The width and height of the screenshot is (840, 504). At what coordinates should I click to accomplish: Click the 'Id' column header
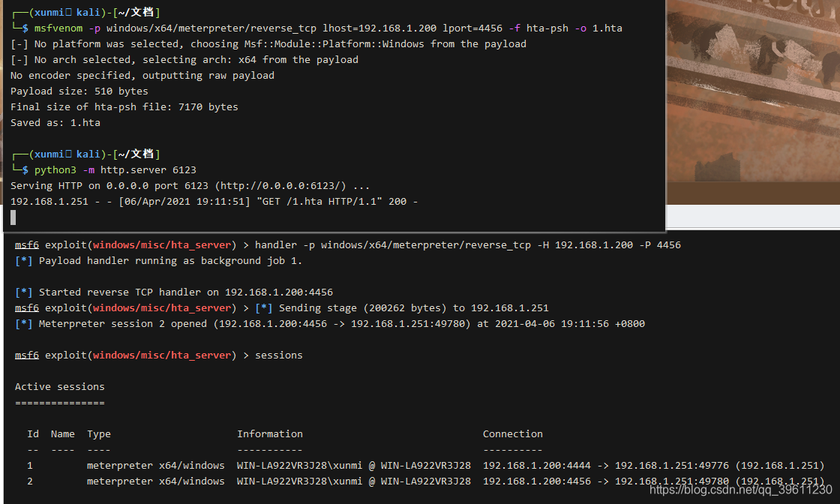(33, 434)
